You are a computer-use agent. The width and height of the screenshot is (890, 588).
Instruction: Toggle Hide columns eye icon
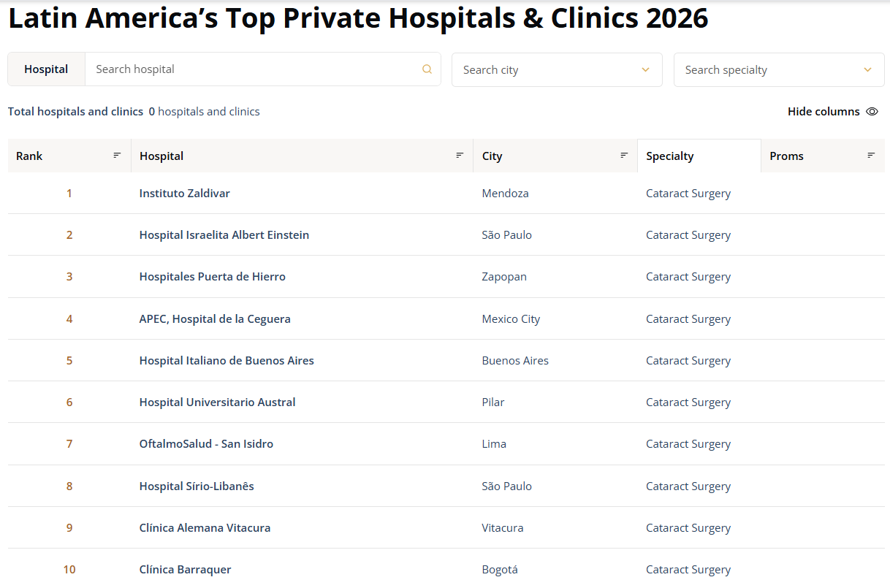872,112
